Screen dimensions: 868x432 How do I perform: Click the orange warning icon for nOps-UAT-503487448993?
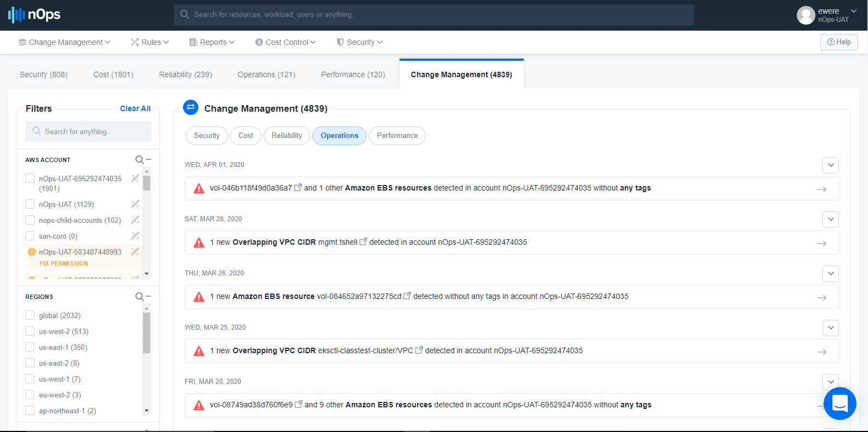click(x=32, y=252)
